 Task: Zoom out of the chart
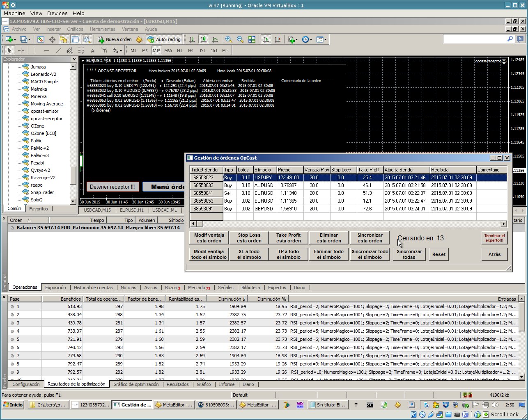coord(240,39)
